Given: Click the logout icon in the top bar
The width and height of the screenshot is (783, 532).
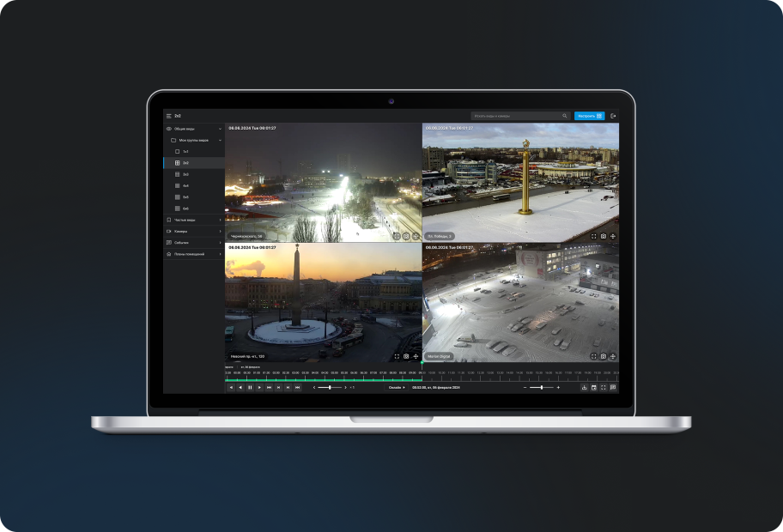Looking at the screenshot, I should point(613,116).
